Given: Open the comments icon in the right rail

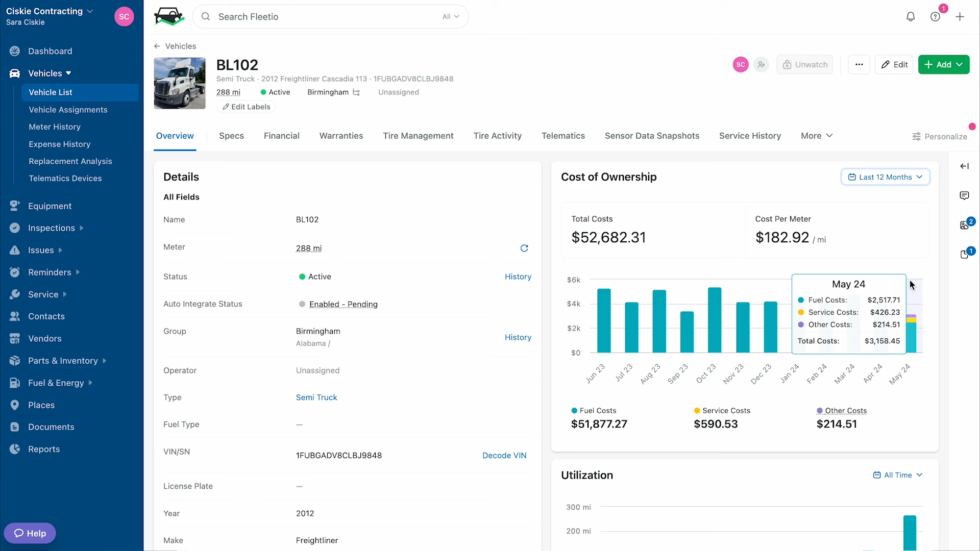Looking at the screenshot, I should 964,195.
